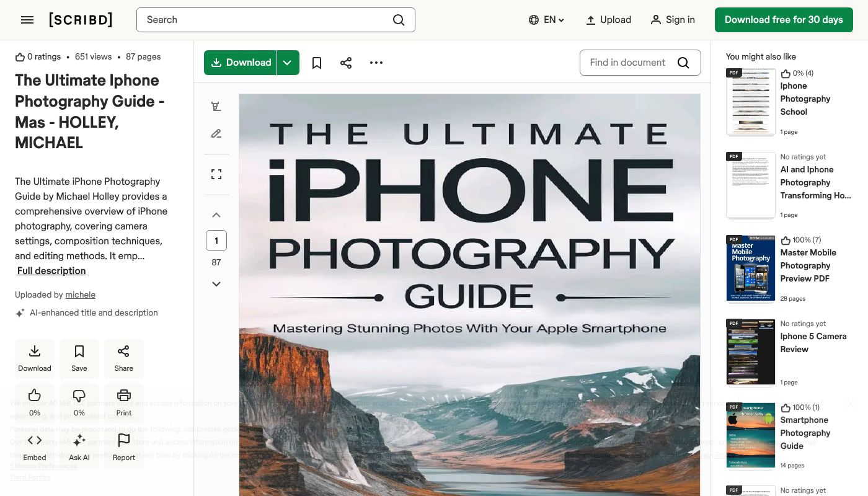
Task: Toggle thumbs down rating for document
Action: (79, 403)
